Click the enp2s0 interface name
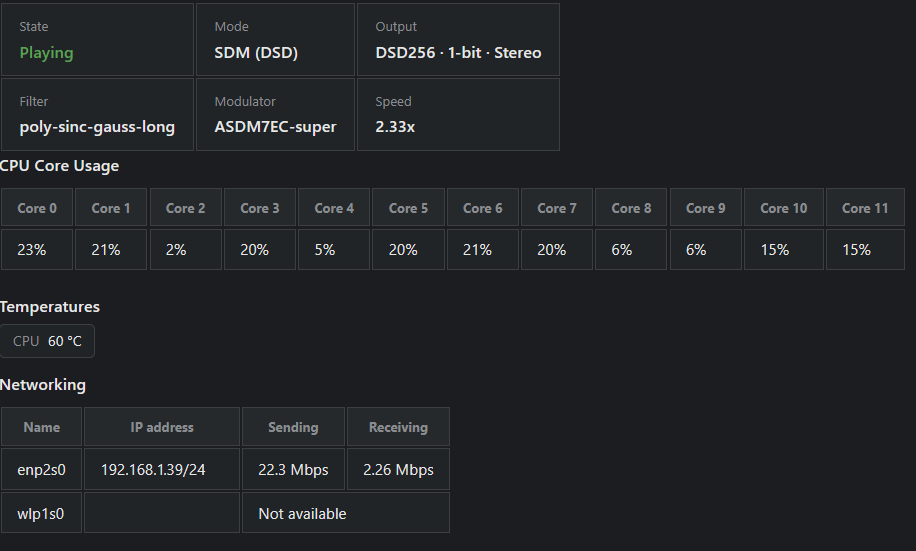Viewport: 916px width, 551px height. 41,470
